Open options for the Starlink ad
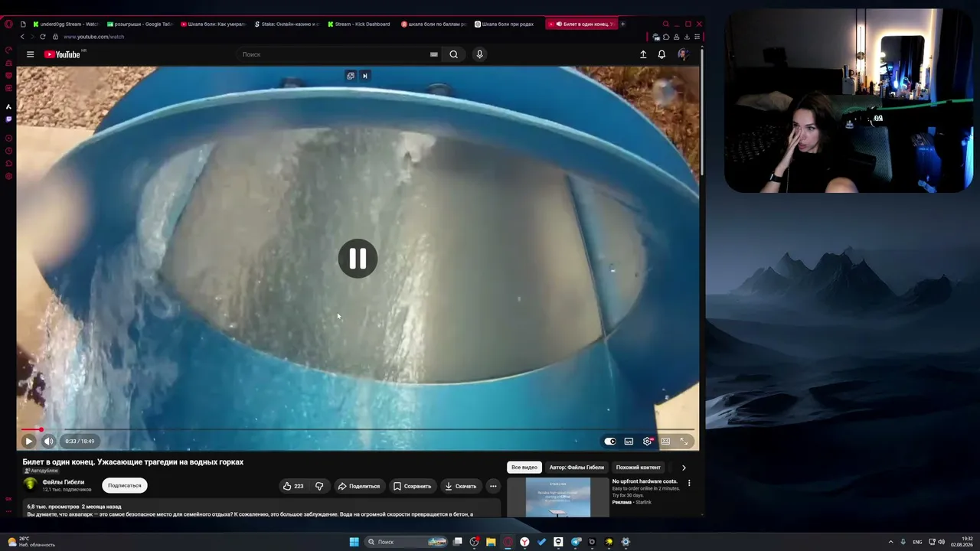980x551 pixels. [x=689, y=483]
